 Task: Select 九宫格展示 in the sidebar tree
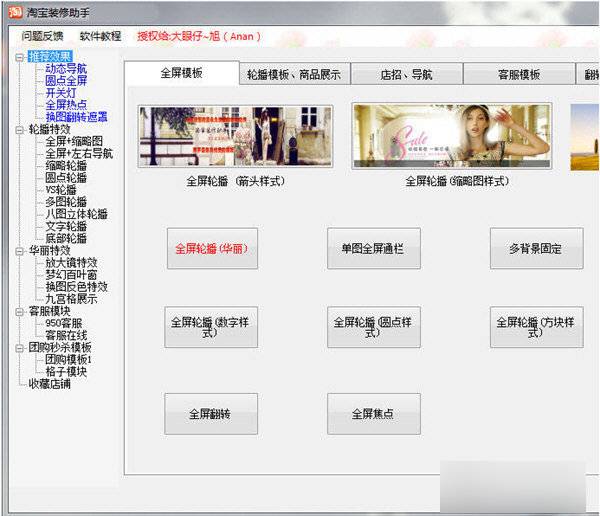(71, 299)
